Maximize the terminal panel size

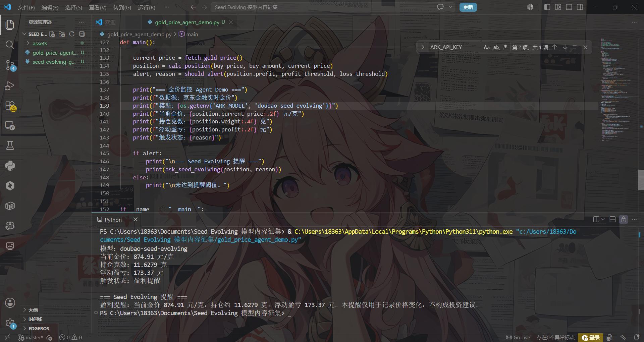(612, 219)
